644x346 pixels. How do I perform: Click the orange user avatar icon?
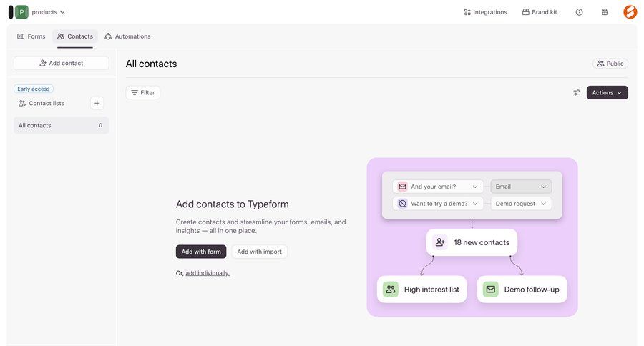pos(630,12)
